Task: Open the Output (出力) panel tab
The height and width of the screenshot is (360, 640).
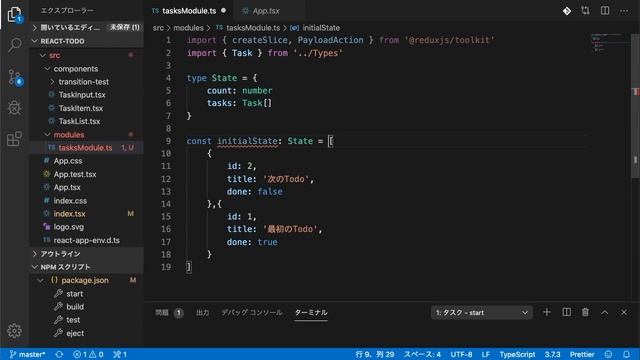Action: pyautogui.click(x=202, y=313)
